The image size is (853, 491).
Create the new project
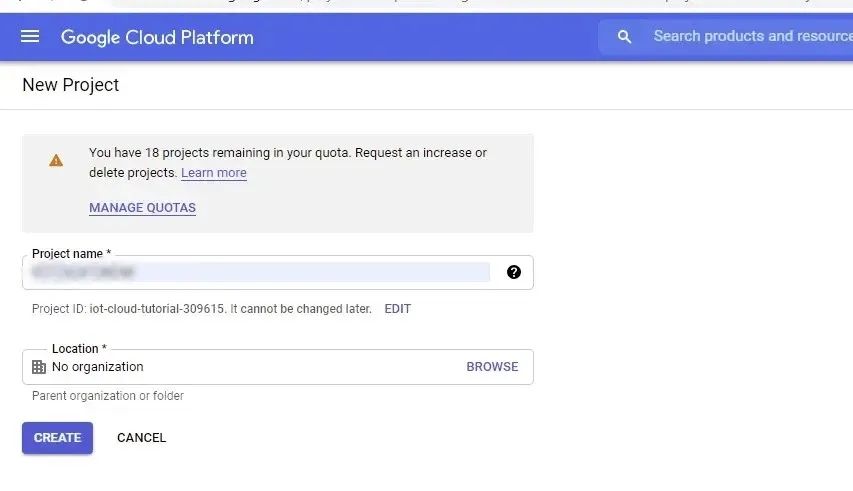[x=58, y=438]
